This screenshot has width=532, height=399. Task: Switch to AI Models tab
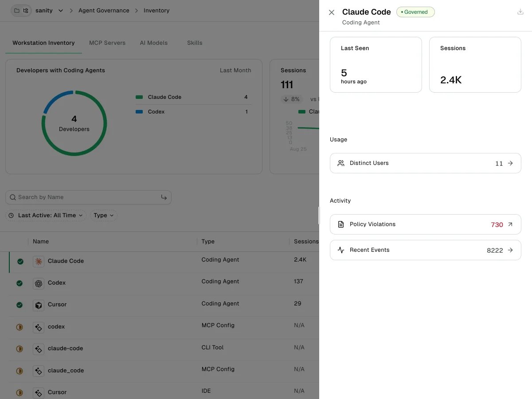(154, 43)
